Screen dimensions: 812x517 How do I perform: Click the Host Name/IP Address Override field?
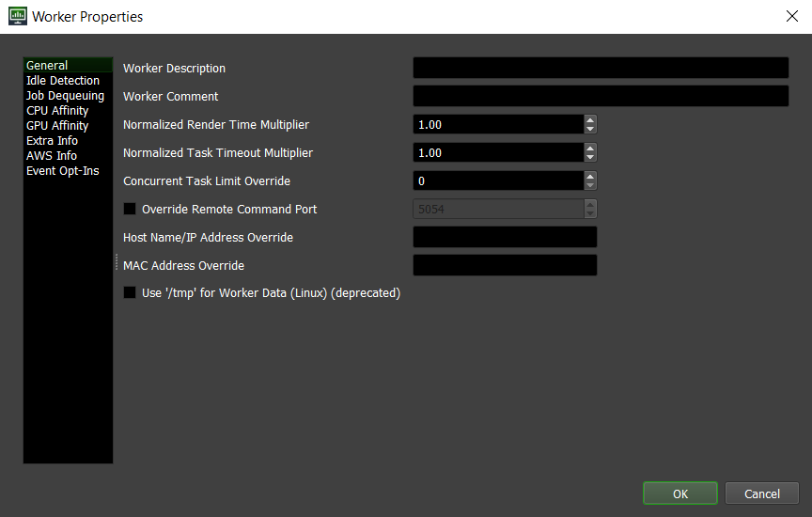pos(505,237)
